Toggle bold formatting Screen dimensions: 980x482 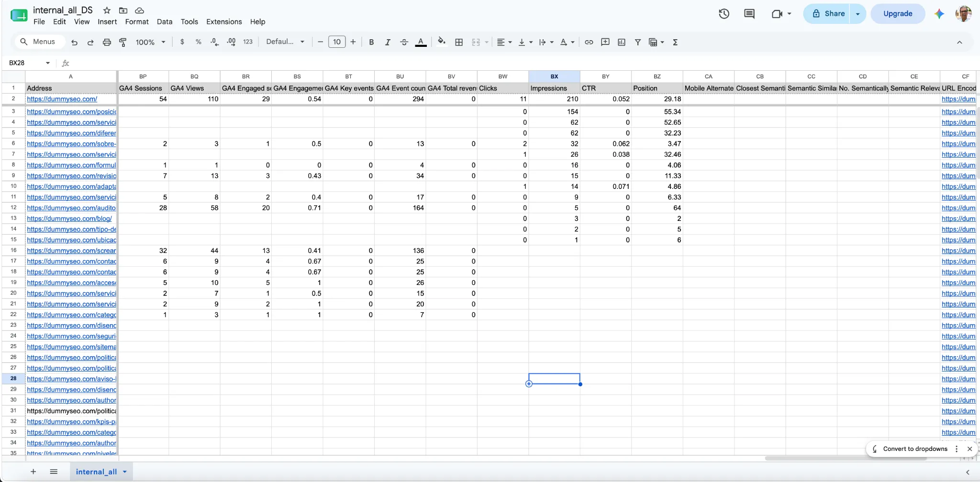(371, 42)
